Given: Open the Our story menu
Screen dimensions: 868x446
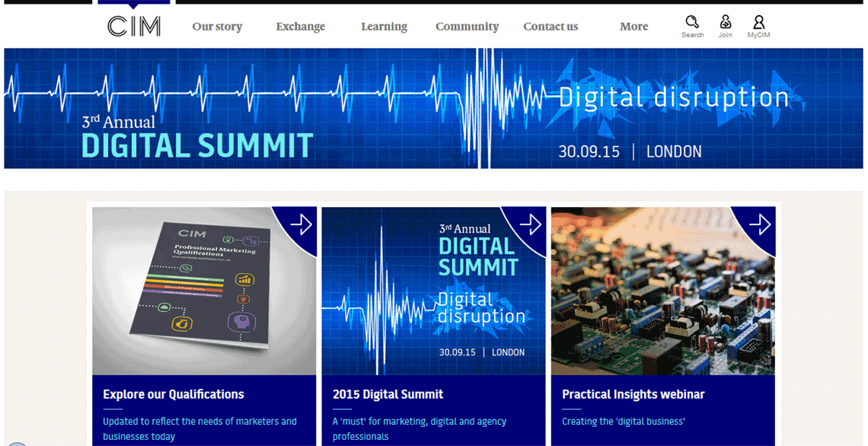Looking at the screenshot, I should pyautogui.click(x=217, y=27).
